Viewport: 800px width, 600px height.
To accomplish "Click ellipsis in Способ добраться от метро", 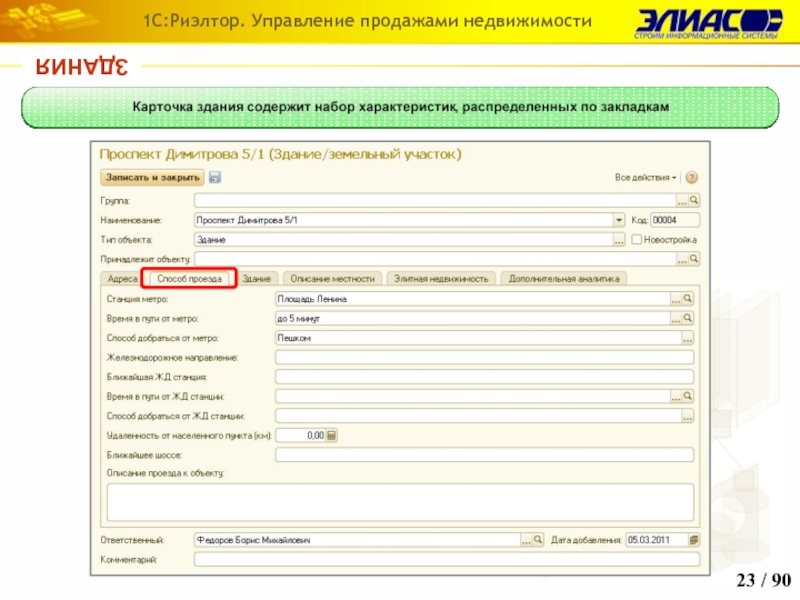I will pyautogui.click(x=687, y=338).
